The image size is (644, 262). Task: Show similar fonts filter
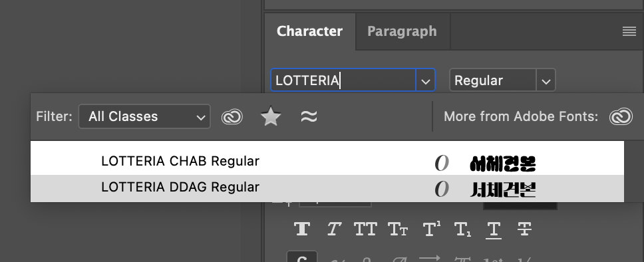click(309, 117)
